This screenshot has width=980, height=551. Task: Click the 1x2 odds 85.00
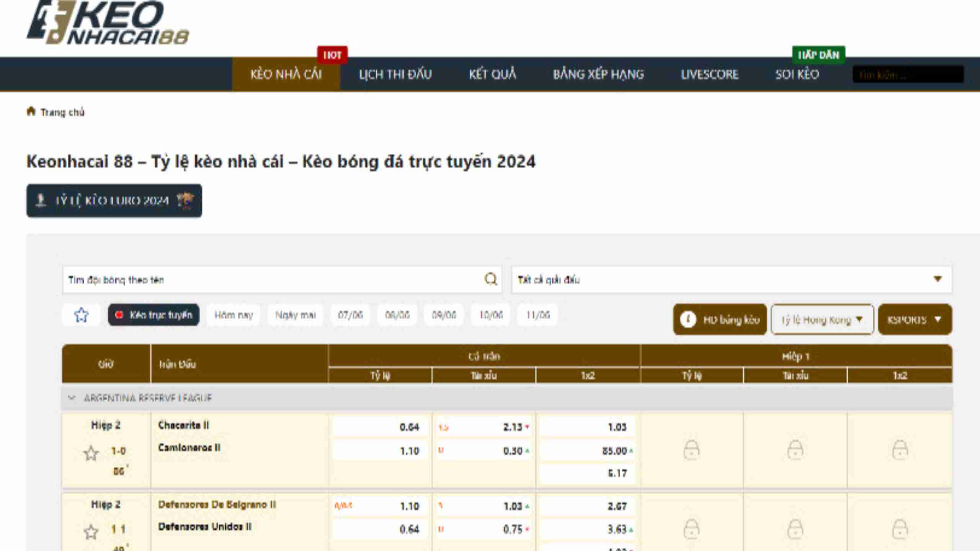click(588, 451)
